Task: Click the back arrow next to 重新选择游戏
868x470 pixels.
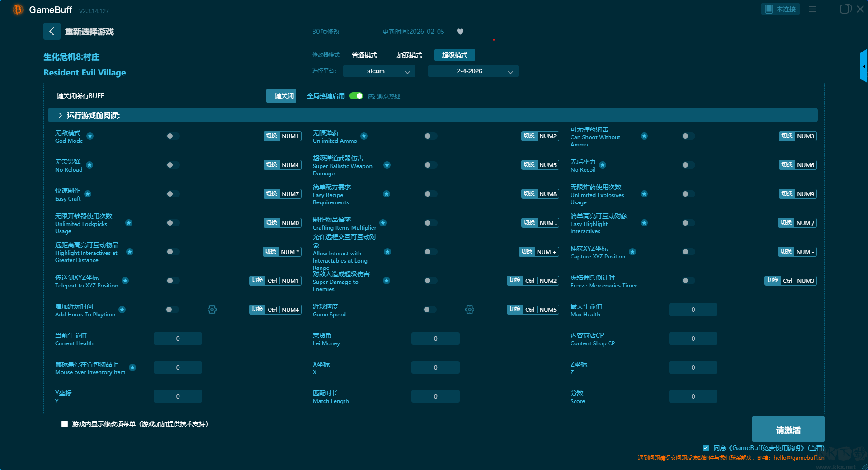Action: [x=52, y=31]
